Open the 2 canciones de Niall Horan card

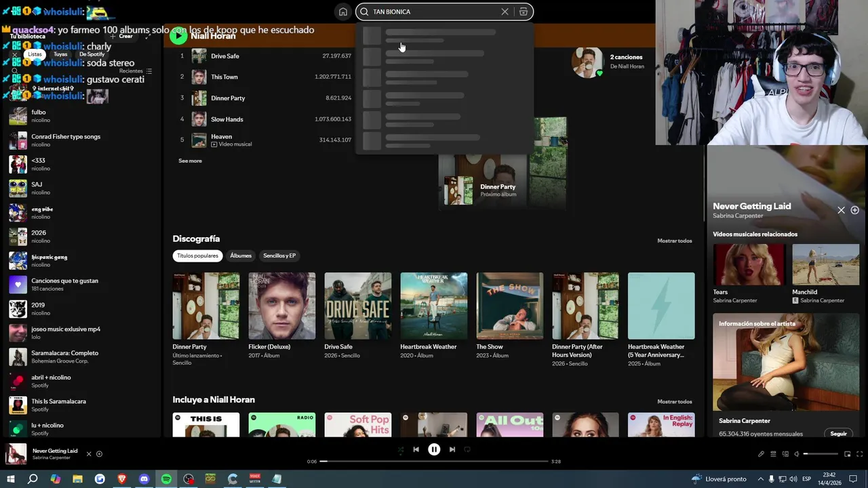tap(609, 62)
